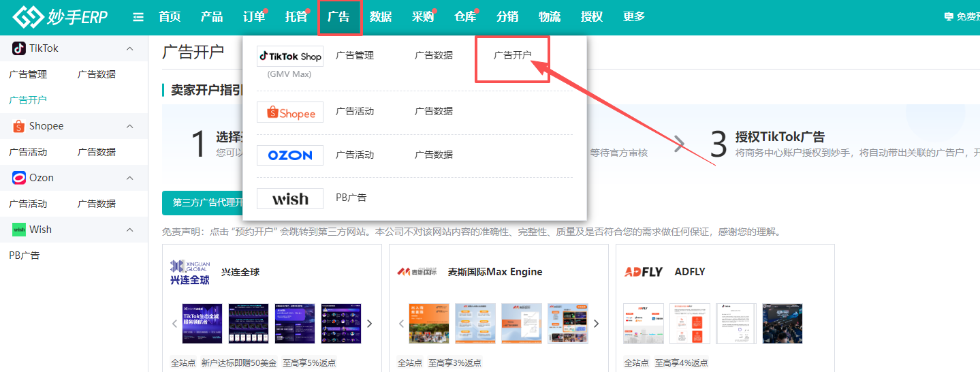Open the 仓库 menu
Image resolution: width=980 pixels, height=372 pixels.
coord(465,17)
